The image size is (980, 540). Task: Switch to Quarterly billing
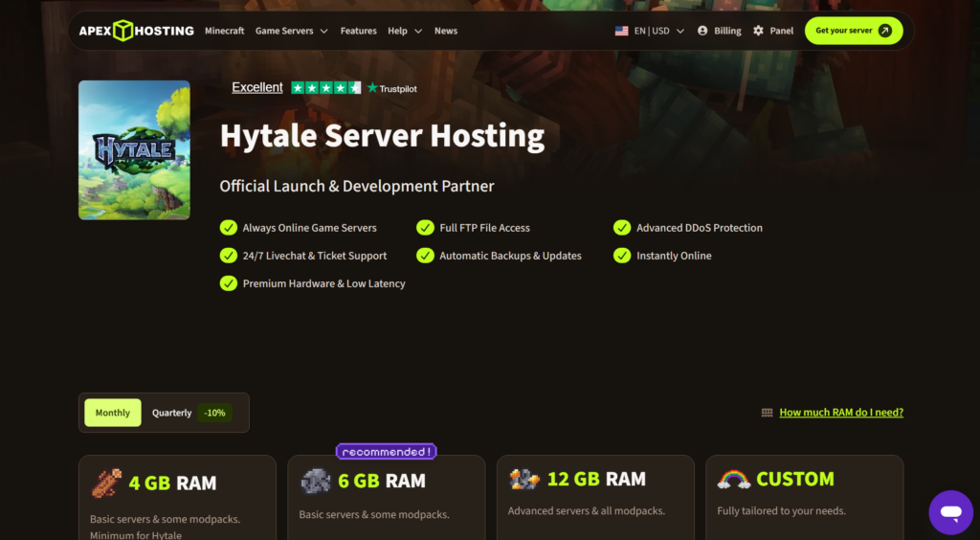172,413
